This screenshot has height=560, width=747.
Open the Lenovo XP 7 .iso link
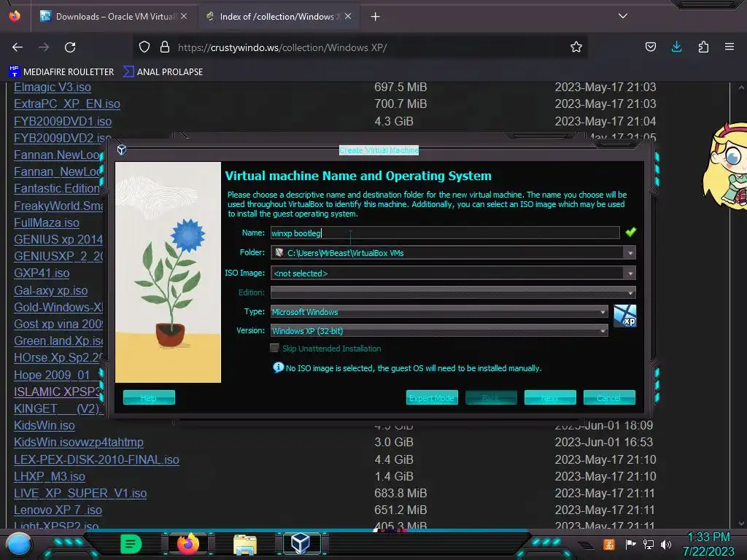click(x=58, y=510)
